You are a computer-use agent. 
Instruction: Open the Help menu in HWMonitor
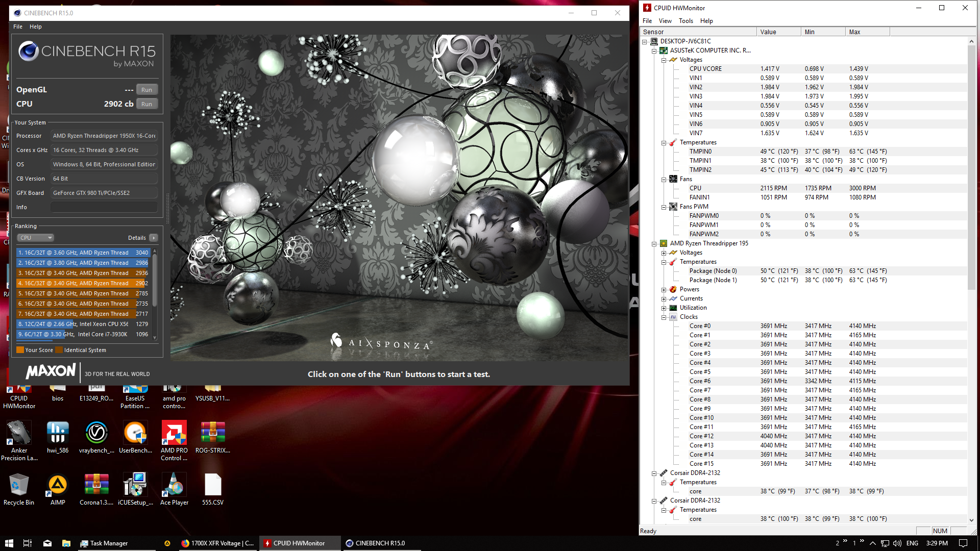[x=706, y=21]
